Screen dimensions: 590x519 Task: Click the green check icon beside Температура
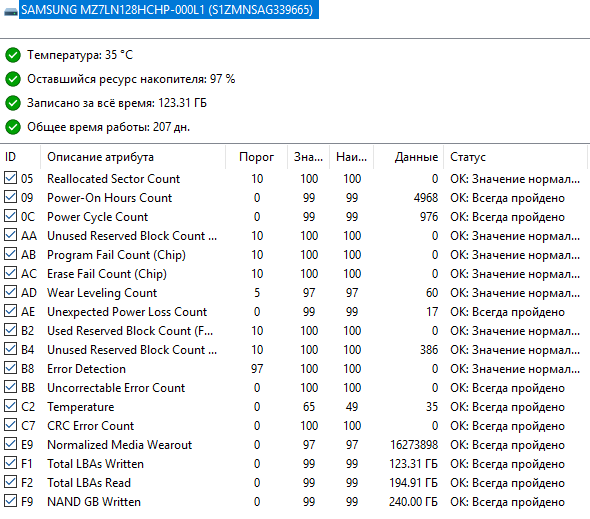pyautogui.click(x=13, y=55)
